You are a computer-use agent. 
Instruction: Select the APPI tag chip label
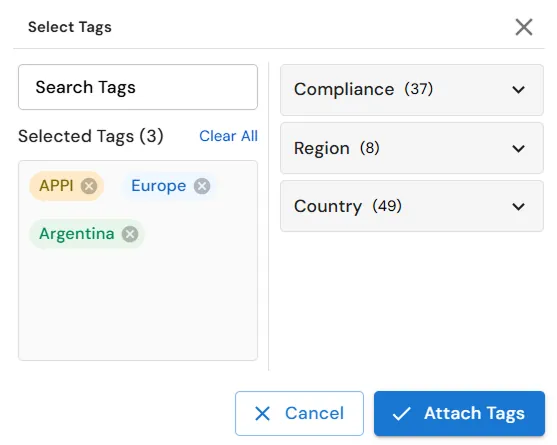click(56, 186)
